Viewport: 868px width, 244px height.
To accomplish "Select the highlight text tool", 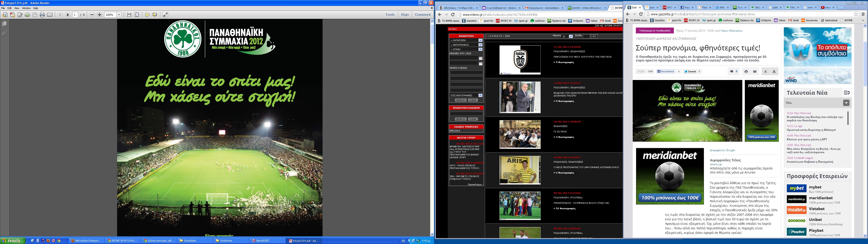I will pos(155,15).
